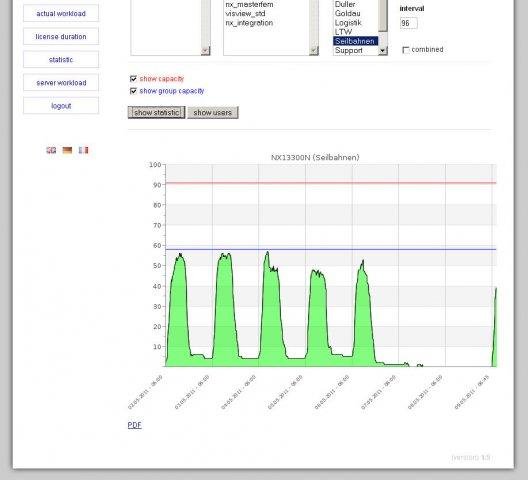Select Seilbahnen in the group list
This screenshot has height=480, width=528.
point(356,41)
